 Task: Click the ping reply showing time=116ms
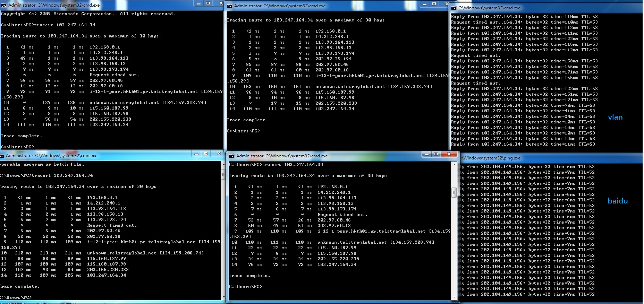tap(524, 44)
